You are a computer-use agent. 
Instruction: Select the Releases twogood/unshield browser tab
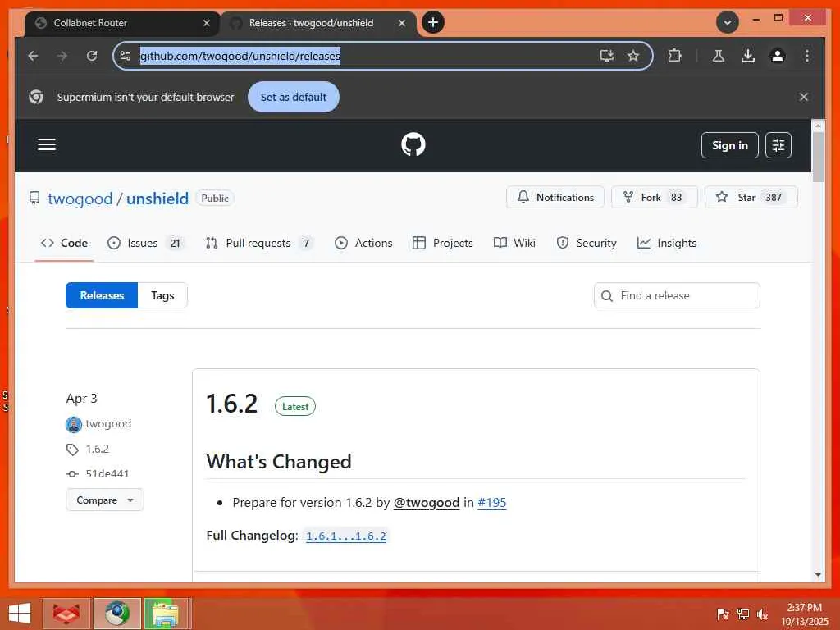318,23
